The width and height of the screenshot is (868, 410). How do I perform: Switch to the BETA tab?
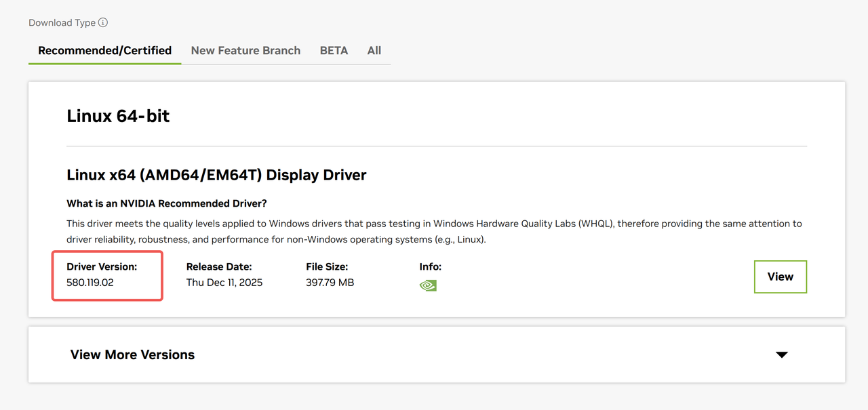tap(334, 51)
